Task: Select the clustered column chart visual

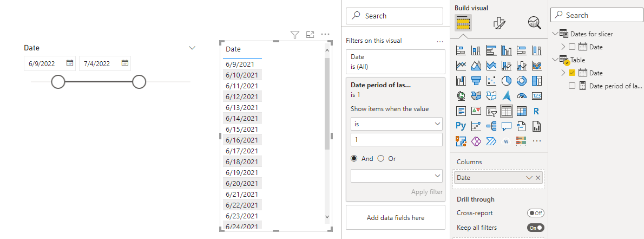Action: point(507,50)
